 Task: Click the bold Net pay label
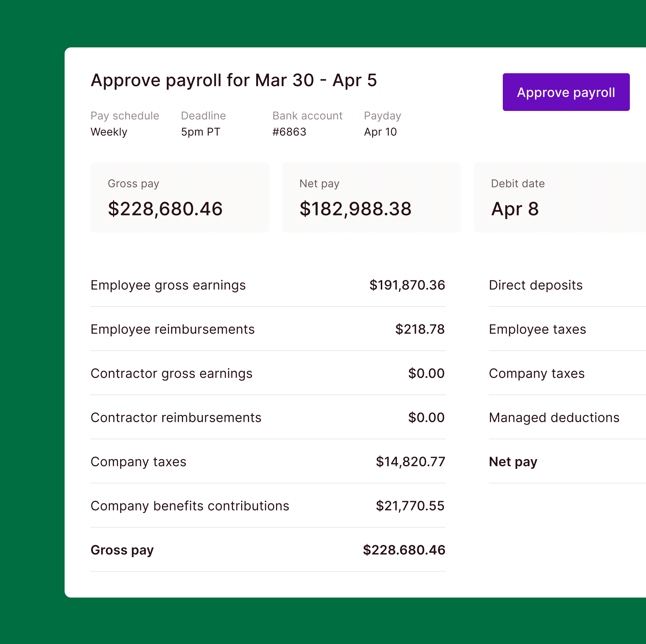[x=512, y=462]
